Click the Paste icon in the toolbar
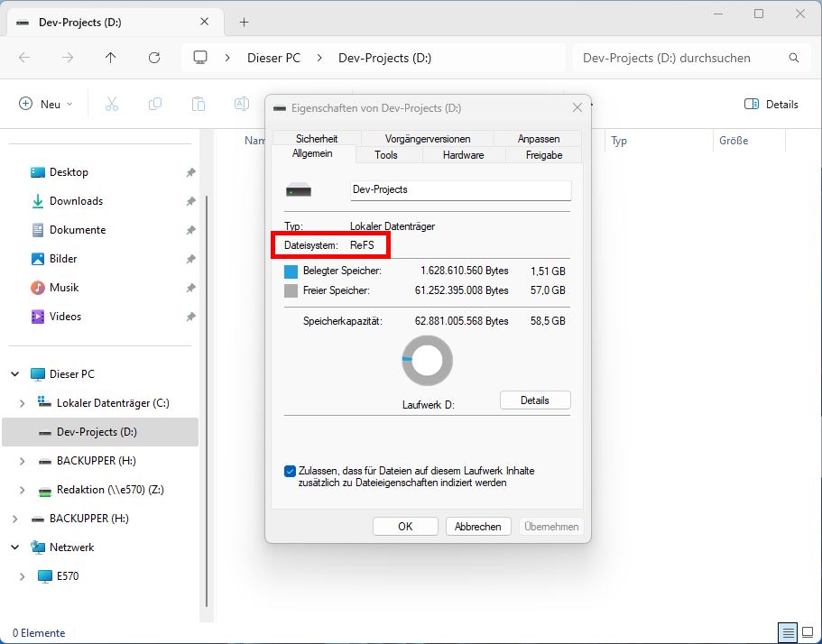 coord(199,103)
